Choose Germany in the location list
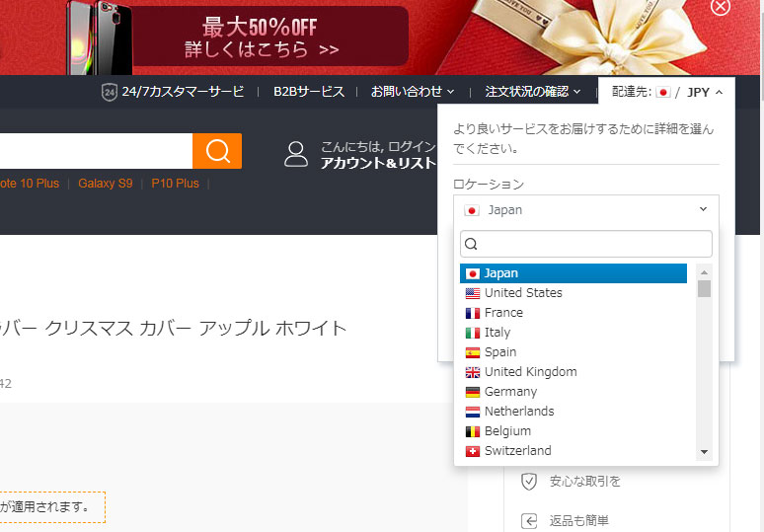This screenshot has height=532, width=764. (510, 392)
